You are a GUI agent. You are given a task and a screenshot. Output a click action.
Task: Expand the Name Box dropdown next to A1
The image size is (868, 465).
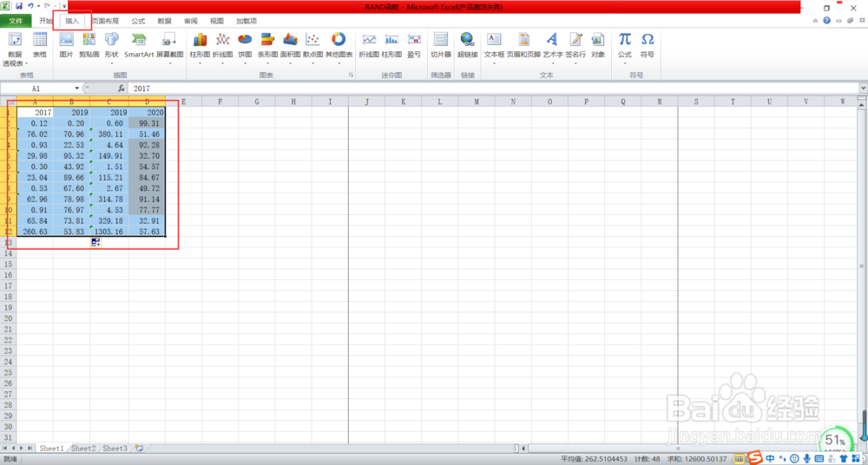click(x=77, y=88)
